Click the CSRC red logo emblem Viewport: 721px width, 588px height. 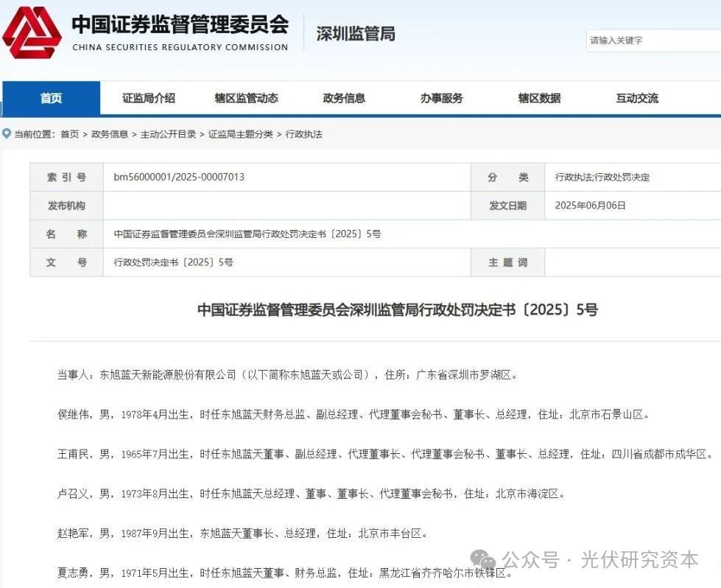(x=32, y=33)
